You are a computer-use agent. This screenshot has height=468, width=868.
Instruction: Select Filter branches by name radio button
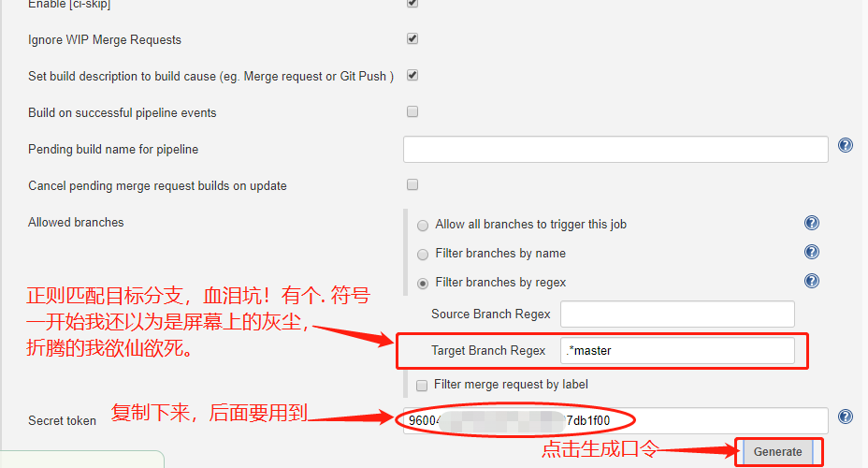[423, 255]
